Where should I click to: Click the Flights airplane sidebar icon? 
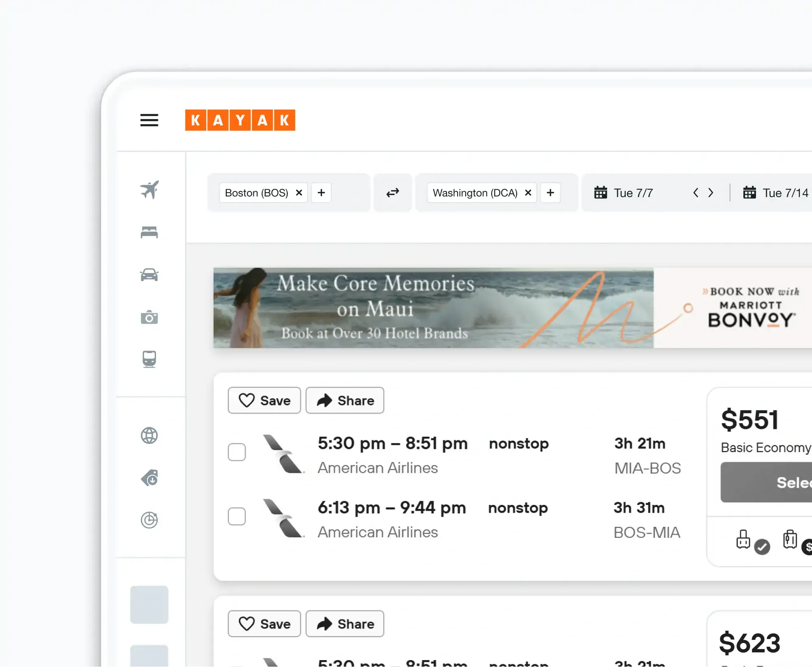[149, 190]
